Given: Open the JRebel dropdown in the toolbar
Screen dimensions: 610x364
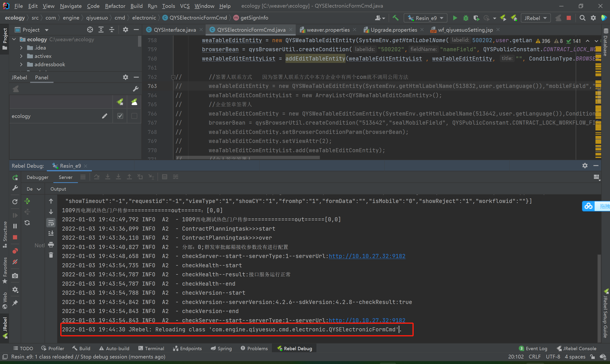Looking at the screenshot, I should (x=536, y=18).
